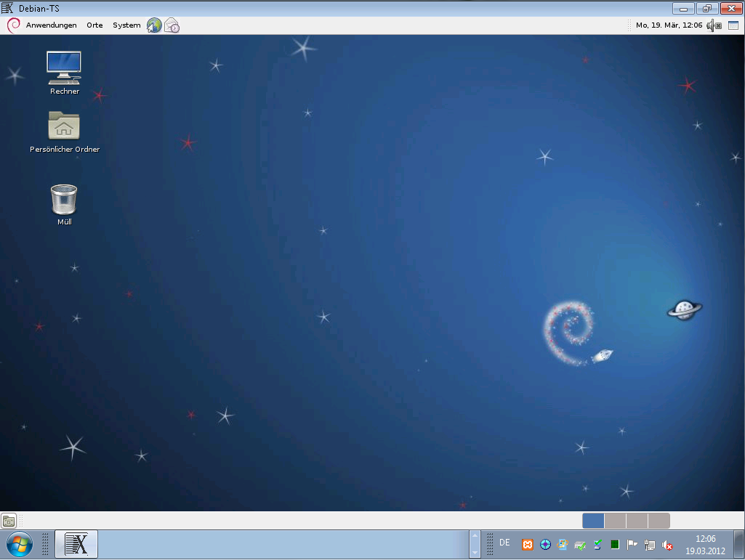
Task: Open the Persönlicher Ordner home folder
Action: click(x=64, y=126)
